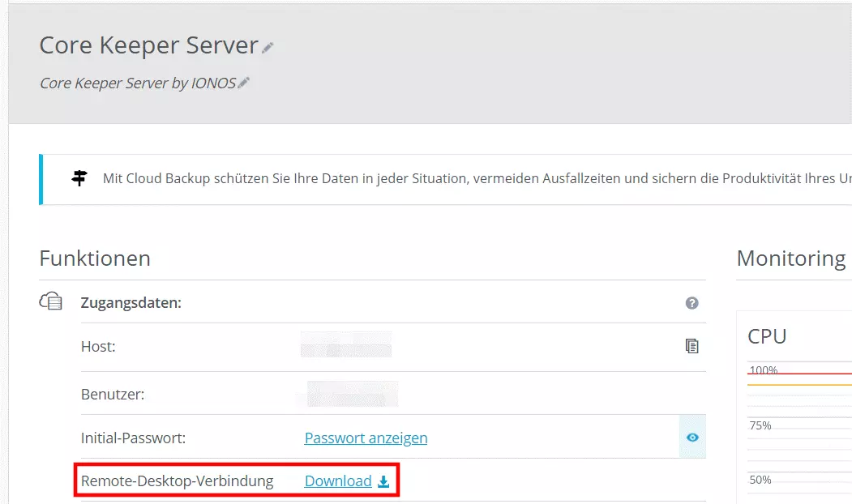852x504 pixels.
Task: Click the blurred Host value
Action: (346, 344)
